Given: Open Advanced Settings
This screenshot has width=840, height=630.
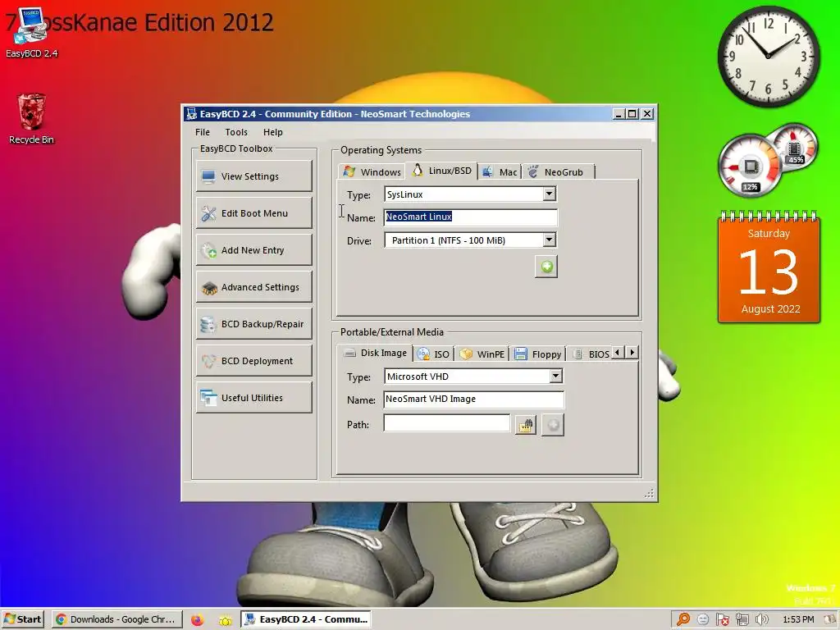Looking at the screenshot, I should pyautogui.click(x=254, y=287).
